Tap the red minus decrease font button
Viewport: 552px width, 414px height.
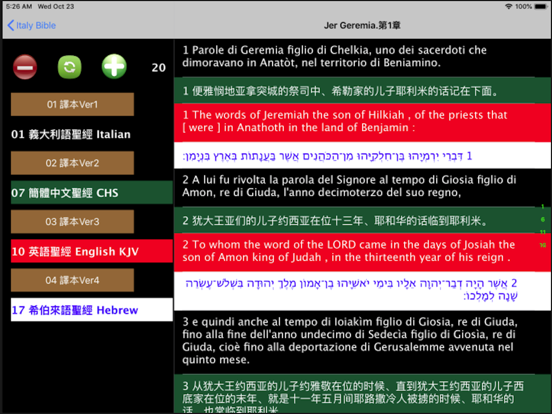pos(25,67)
